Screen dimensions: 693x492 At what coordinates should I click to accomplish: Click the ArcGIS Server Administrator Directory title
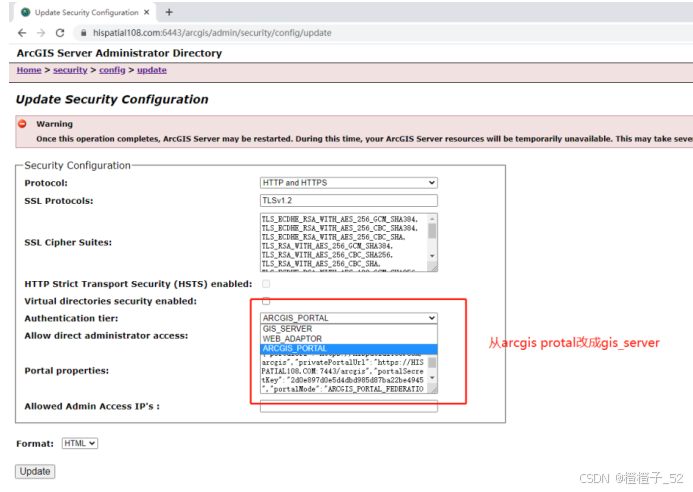119,53
